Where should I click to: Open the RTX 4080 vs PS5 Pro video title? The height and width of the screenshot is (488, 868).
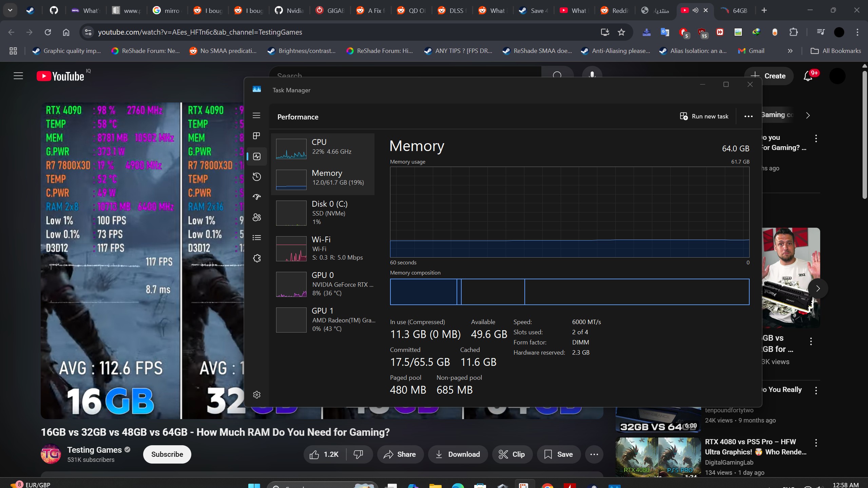755,447
